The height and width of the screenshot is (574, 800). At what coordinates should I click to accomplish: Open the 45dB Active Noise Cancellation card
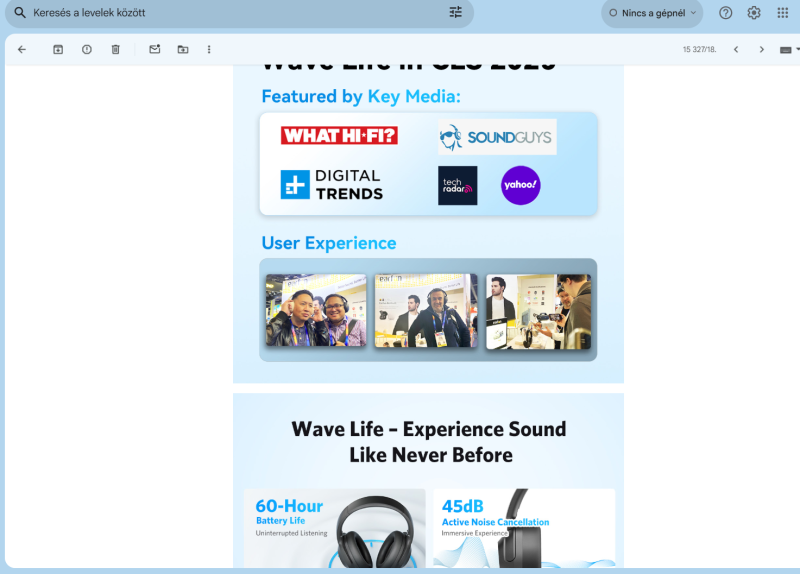pyautogui.click(x=524, y=528)
